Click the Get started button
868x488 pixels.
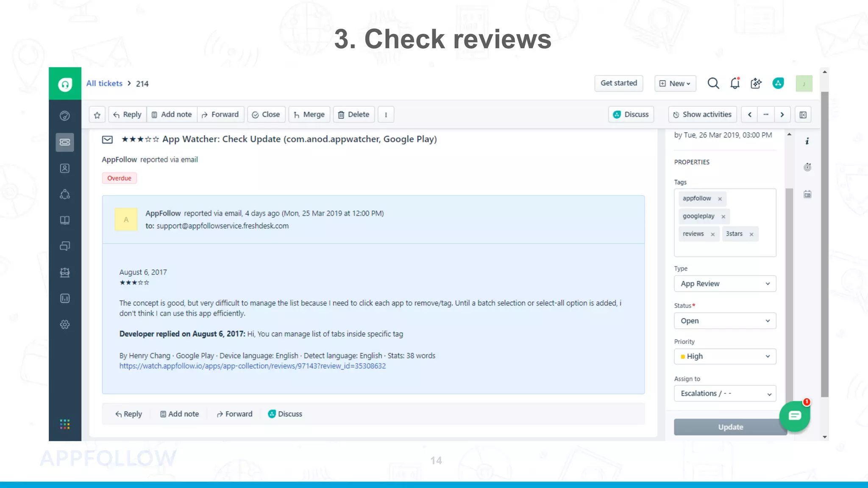(619, 83)
